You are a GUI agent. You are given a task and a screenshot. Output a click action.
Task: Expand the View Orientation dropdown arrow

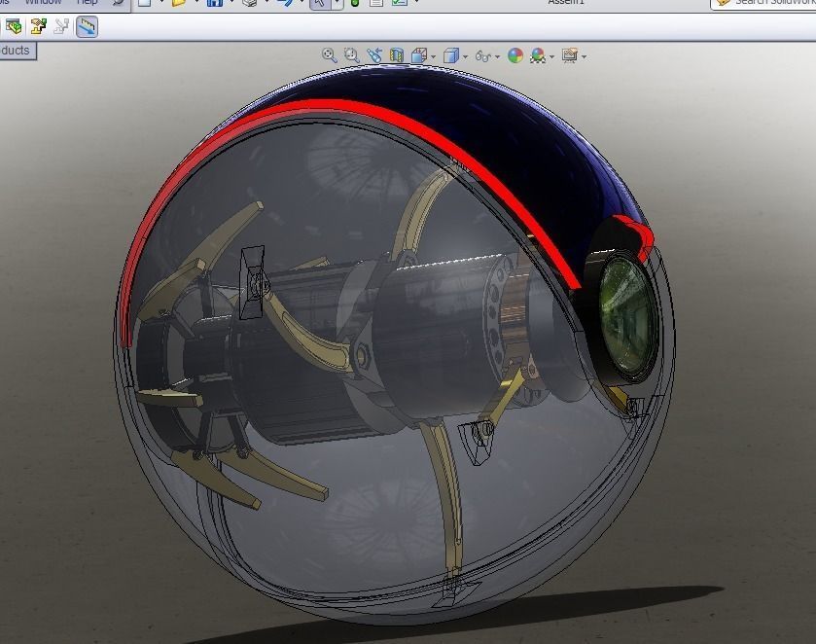pyautogui.click(x=433, y=56)
